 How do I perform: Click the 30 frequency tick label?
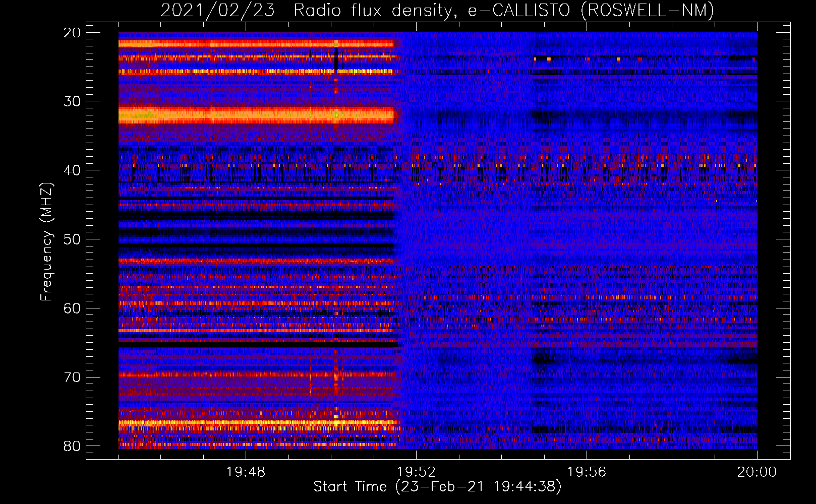coord(72,101)
